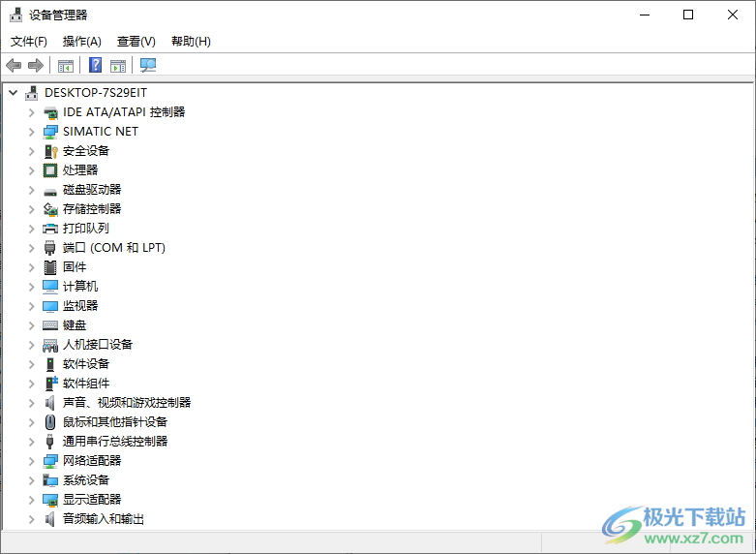Select the 系统设备 label
756x554 pixels.
pos(86,480)
